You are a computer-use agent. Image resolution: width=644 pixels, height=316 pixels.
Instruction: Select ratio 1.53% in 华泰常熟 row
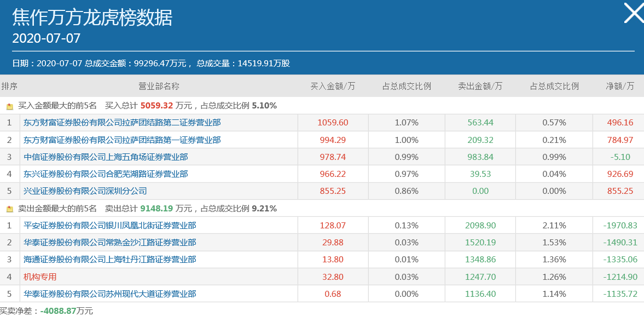click(554, 243)
